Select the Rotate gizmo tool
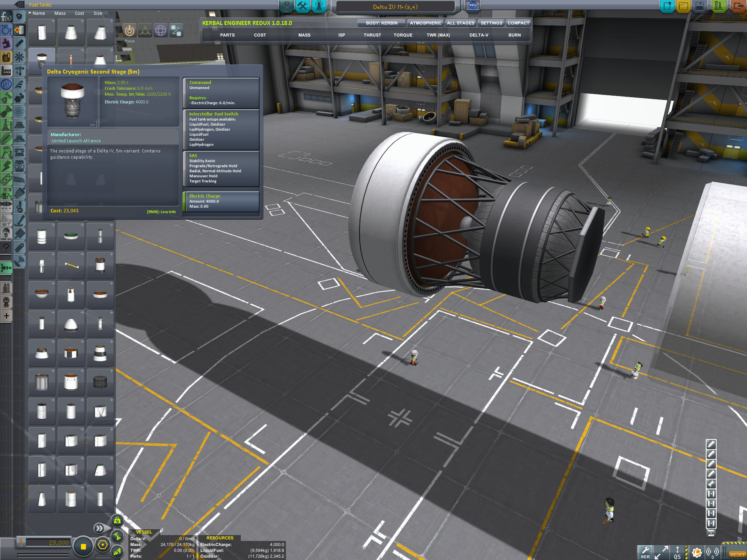747x560 pixels. [x=161, y=30]
